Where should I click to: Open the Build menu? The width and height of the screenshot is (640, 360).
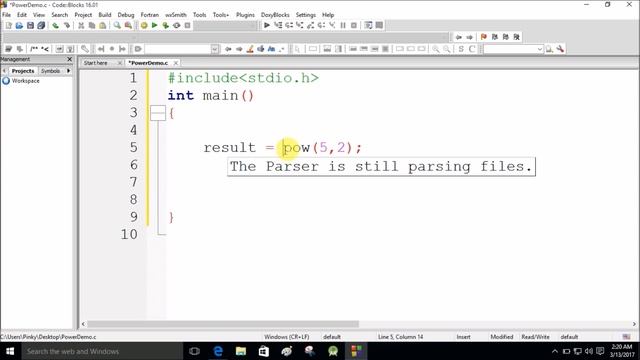click(x=105, y=15)
